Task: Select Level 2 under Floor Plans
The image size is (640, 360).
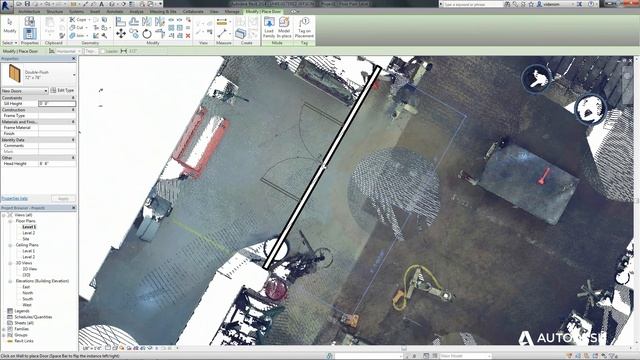Action: [29, 233]
